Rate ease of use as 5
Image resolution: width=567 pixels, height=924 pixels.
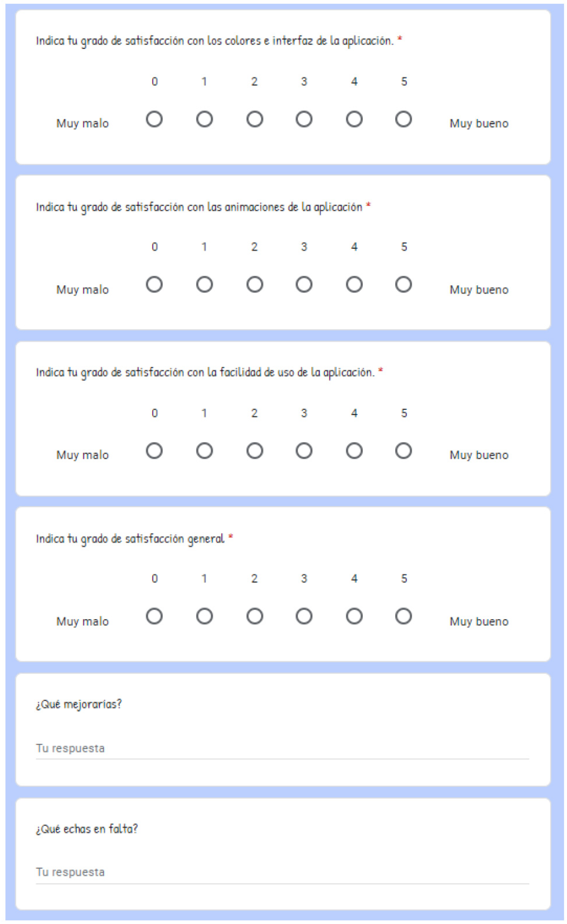pyautogui.click(x=403, y=451)
